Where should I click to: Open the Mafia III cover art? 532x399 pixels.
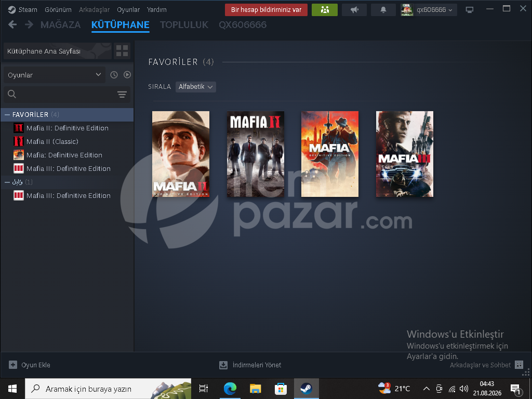404,154
